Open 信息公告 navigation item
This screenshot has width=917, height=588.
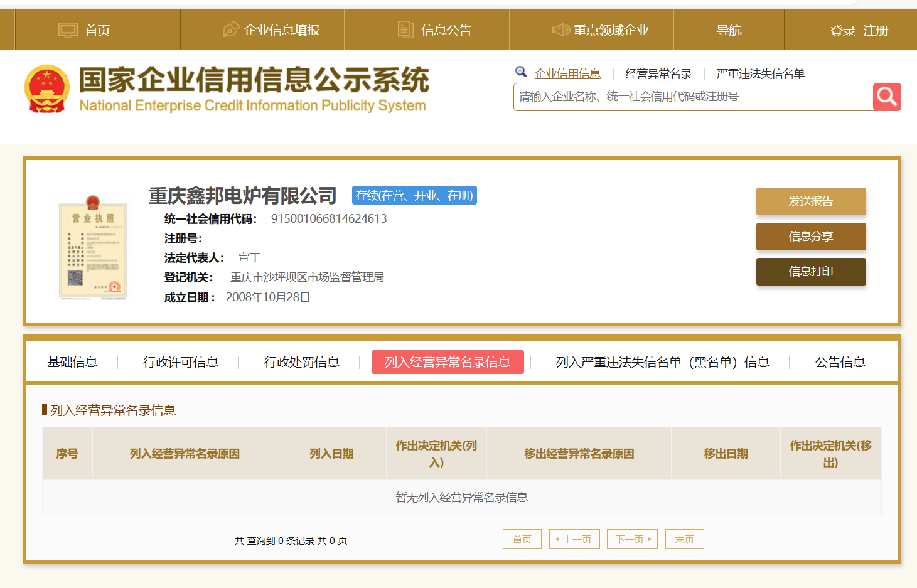click(446, 30)
